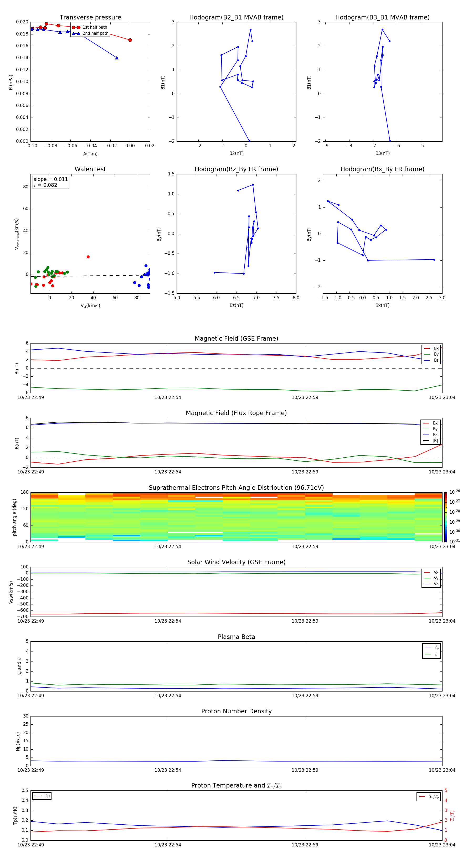Screen dimensions: 473x868
Task: Click the 'Hodogram(B3_B1 MVAB frame)' title
Action: click(x=382, y=18)
